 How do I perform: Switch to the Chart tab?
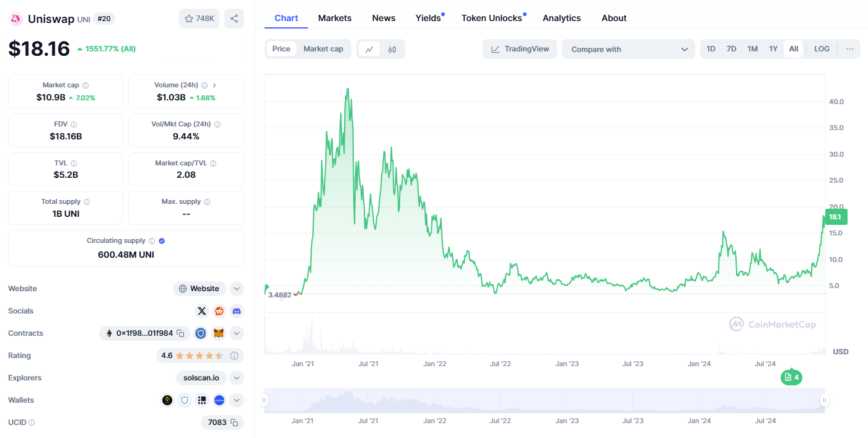click(286, 18)
